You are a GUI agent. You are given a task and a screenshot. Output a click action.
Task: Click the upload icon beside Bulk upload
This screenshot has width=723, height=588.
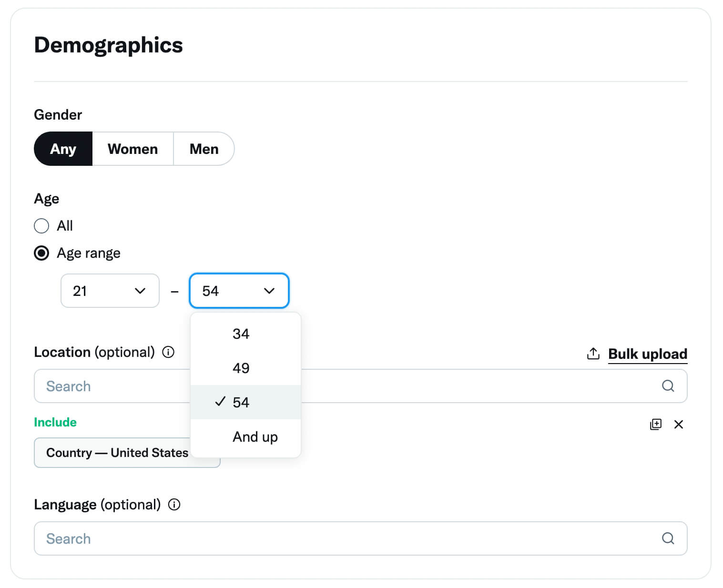point(593,354)
